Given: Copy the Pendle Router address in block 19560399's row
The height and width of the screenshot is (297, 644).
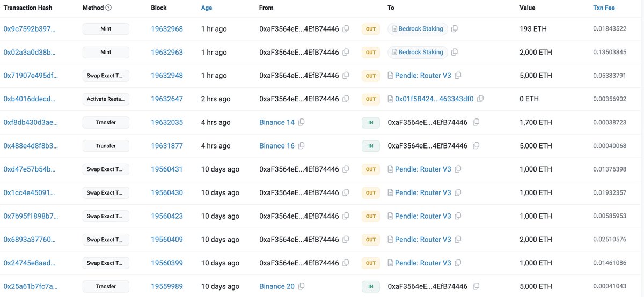Looking at the screenshot, I should 458,263.
